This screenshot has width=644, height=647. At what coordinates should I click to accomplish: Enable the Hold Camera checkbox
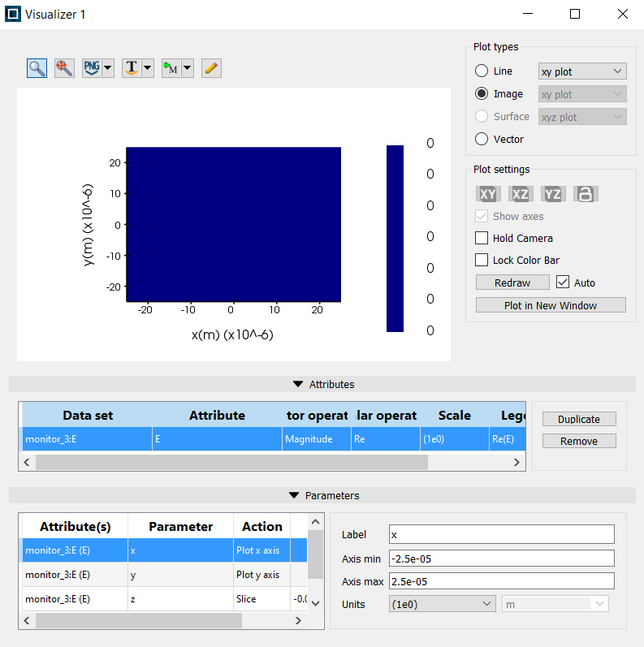(x=482, y=238)
